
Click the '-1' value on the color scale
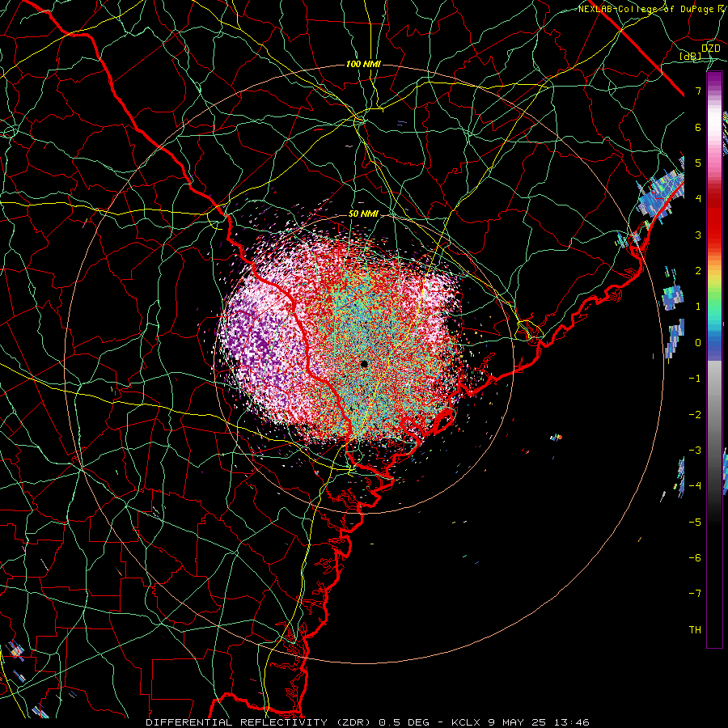695,379
